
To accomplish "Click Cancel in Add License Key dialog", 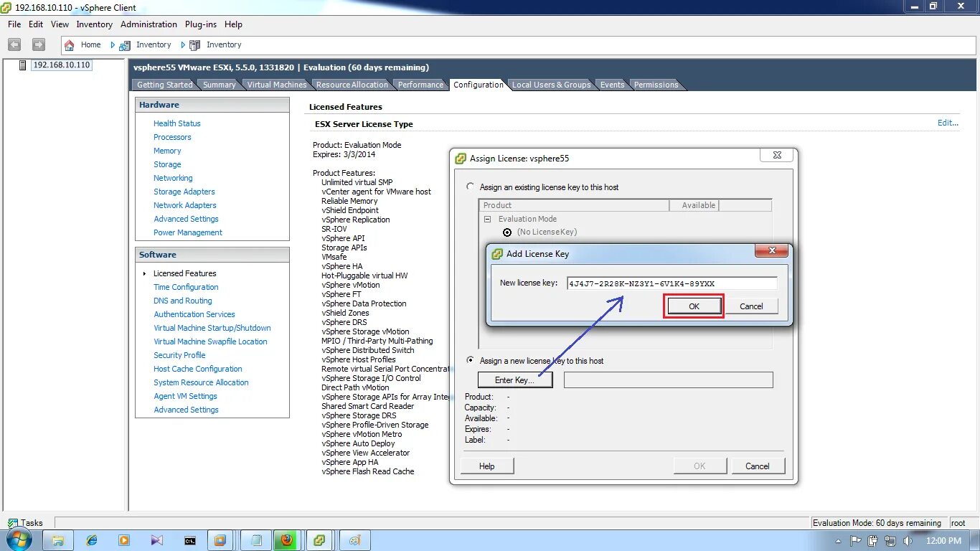I will (x=752, y=306).
